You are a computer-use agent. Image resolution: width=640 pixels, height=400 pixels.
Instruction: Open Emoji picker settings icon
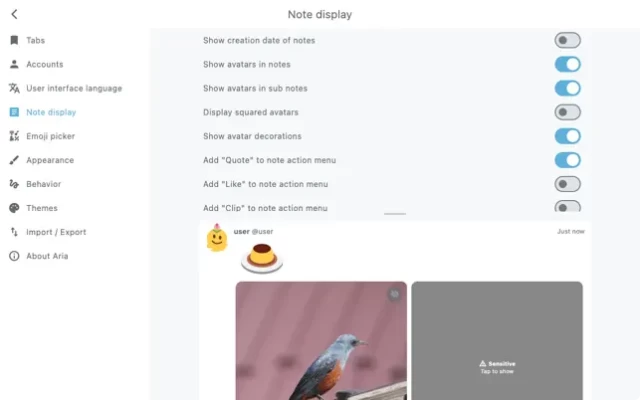pos(14,136)
